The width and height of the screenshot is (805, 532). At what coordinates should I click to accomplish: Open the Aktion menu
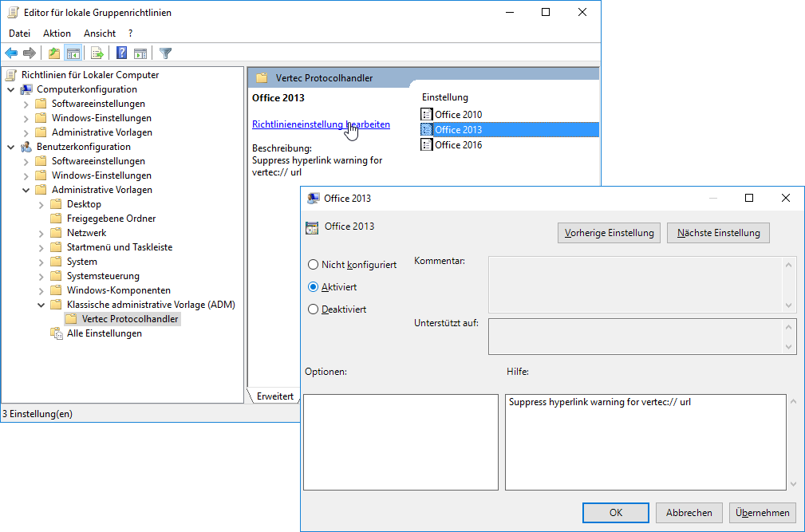(57, 33)
